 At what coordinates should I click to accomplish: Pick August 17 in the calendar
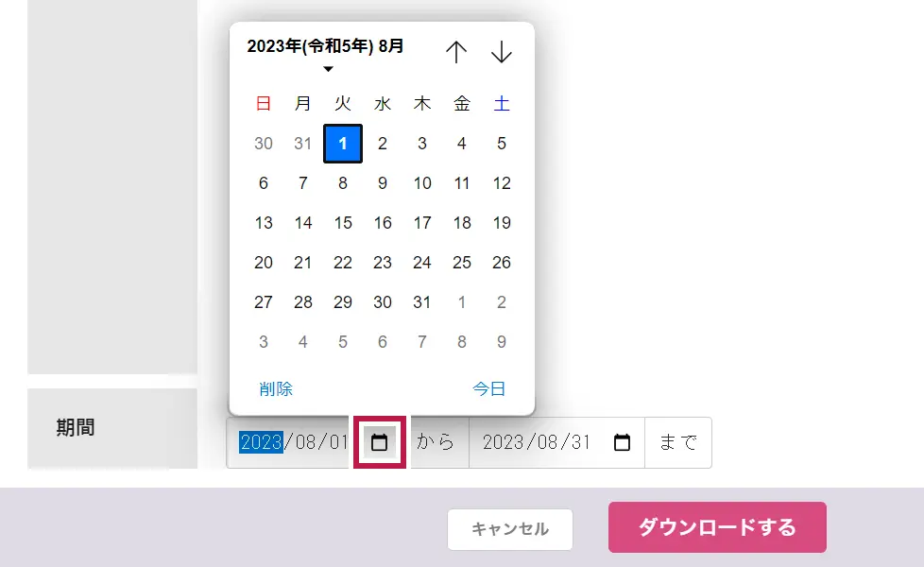(422, 223)
